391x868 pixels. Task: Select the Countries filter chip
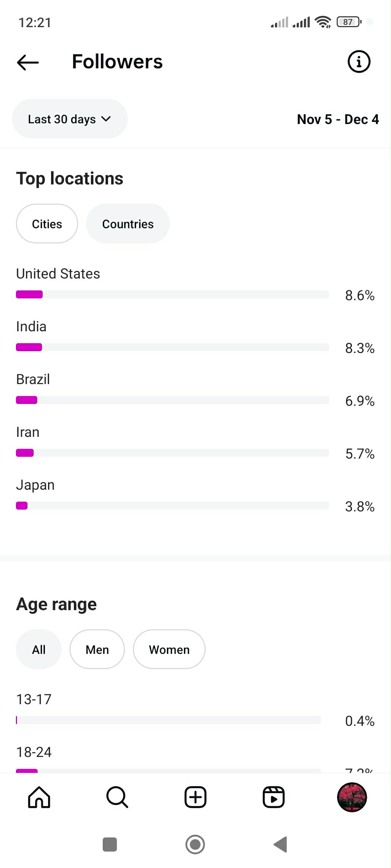tap(128, 224)
